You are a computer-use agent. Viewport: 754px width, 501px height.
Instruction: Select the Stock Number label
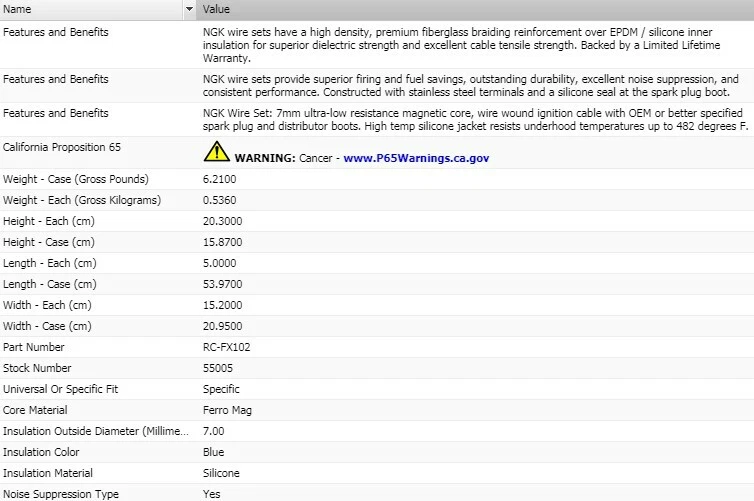pos(37,368)
